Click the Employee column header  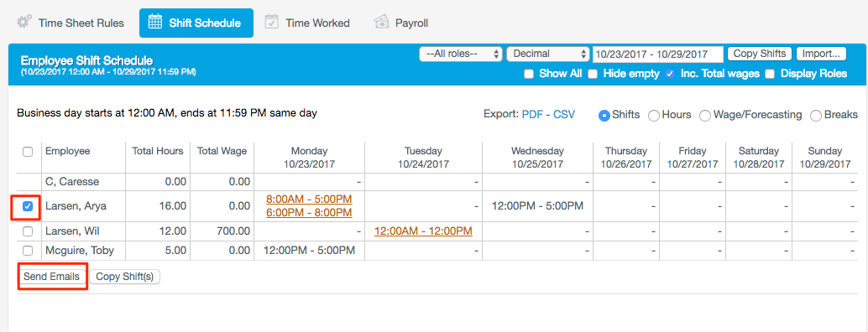67,152
